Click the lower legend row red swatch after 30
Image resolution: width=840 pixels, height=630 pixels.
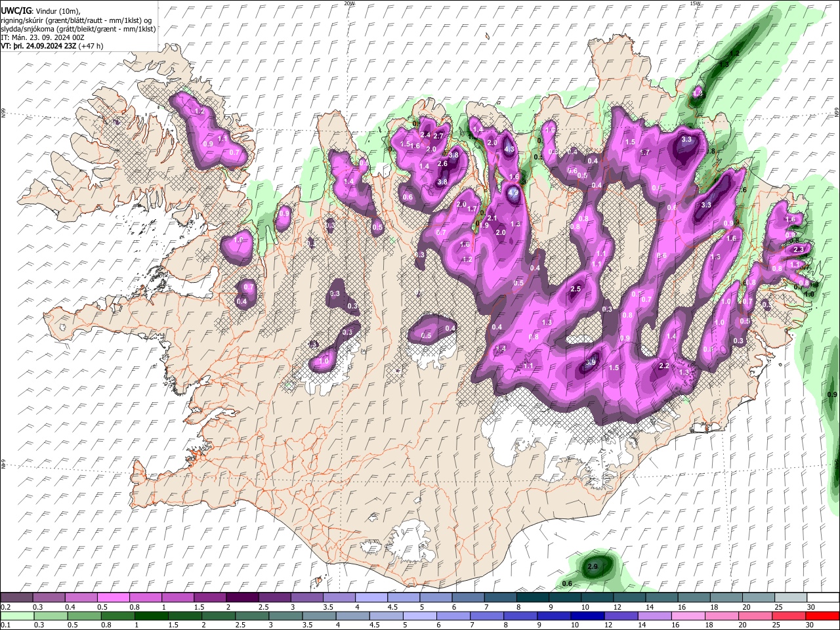822,616
